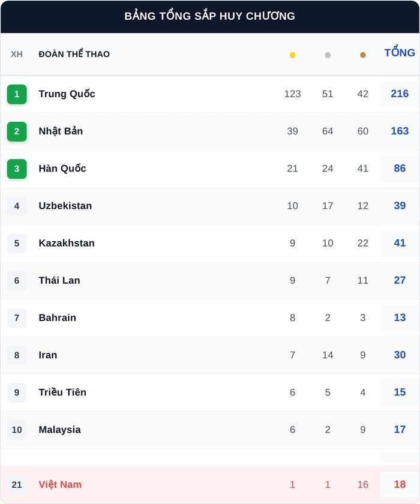Click the BẢNG TỔNG SẮP HUY CHƯƠNG title

point(210,16)
